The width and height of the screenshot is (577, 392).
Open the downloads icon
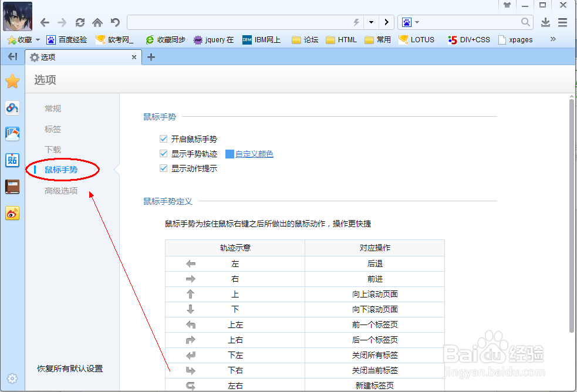(545, 22)
